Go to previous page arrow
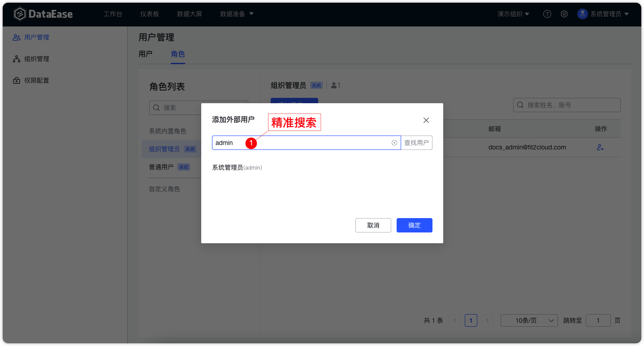 click(455, 320)
